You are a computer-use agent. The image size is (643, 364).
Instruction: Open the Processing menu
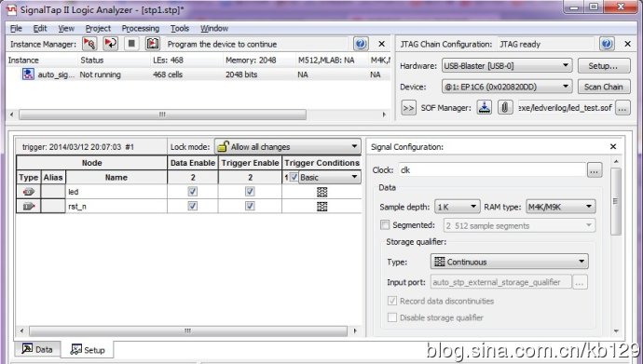(x=140, y=28)
